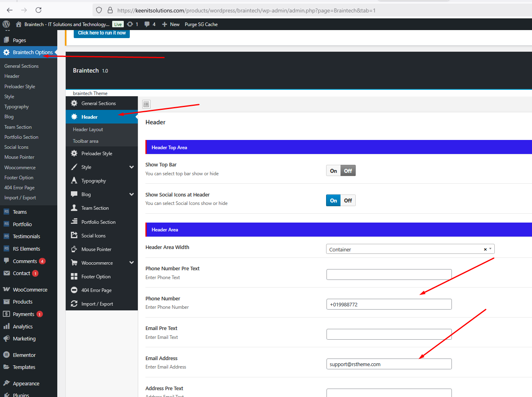Click the Email Address input field
Viewport: 532px width, 397px height.
[389, 364]
